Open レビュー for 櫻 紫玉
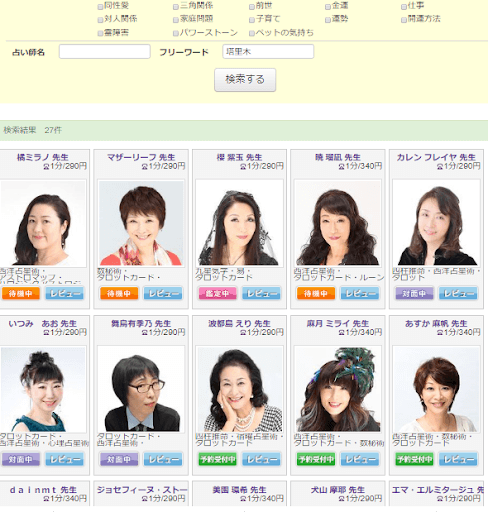Image resolution: width=488 pixels, height=512 pixels. [x=261, y=293]
